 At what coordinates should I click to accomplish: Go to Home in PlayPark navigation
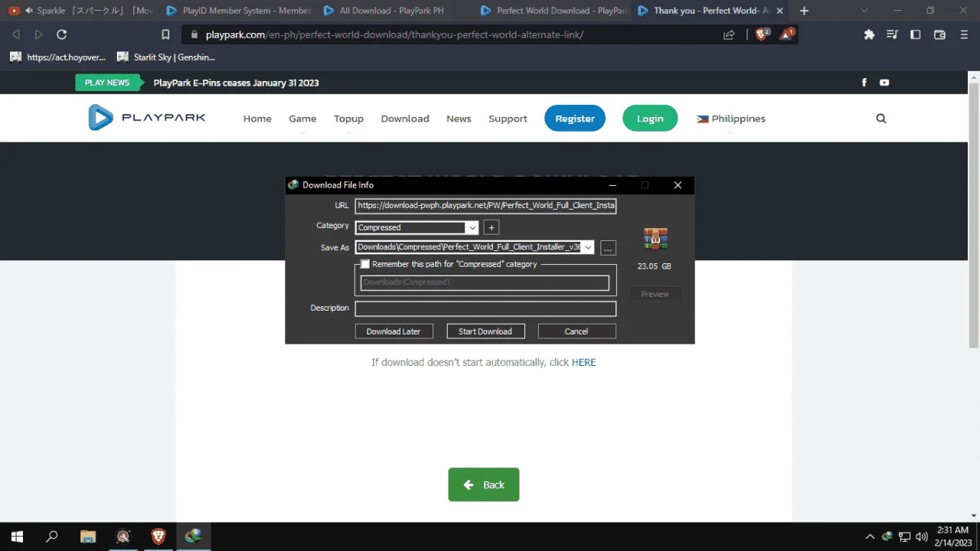257,119
